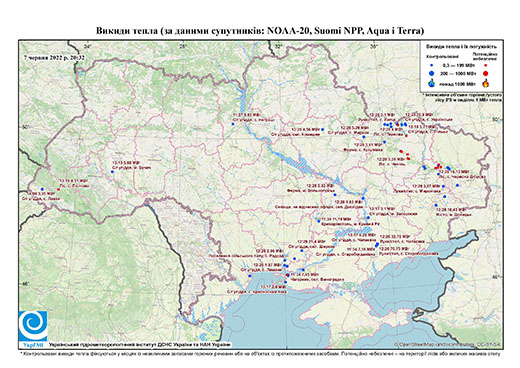The width and height of the screenshot is (520, 368).
Task: Click the 7 червня 2022 date stamp
Action: [x=54, y=57]
